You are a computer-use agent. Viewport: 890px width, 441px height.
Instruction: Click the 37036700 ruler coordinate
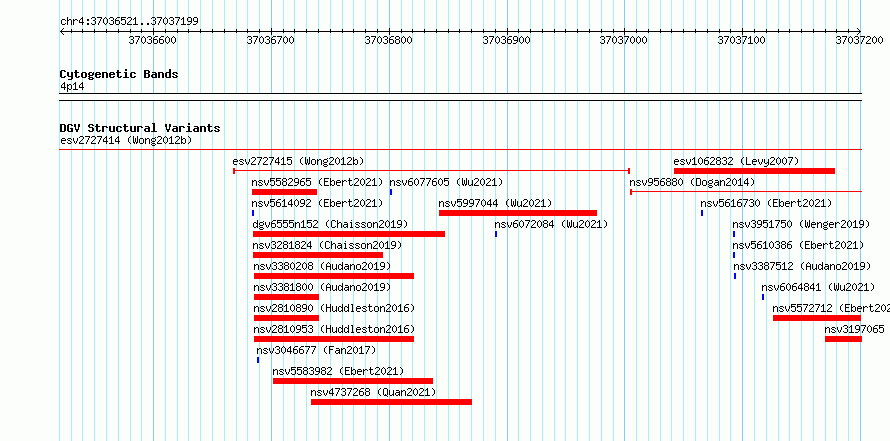coord(271,40)
